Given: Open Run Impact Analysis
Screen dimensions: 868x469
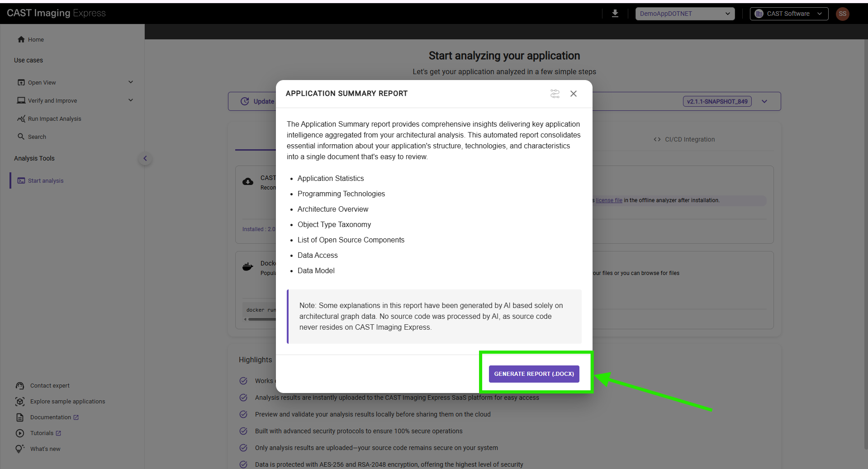Looking at the screenshot, I should pyautogui.click(x=54, y=119).
